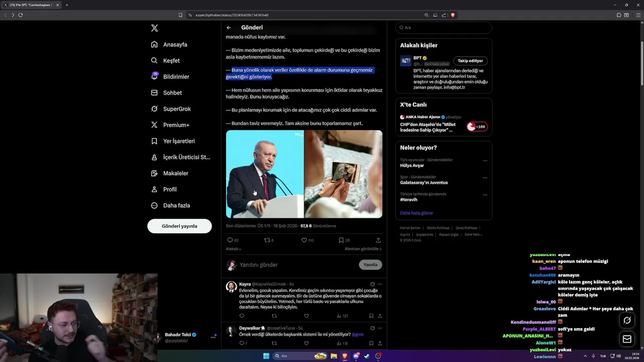The height and width of the screenshot is (362, 644).
Task: Open Steam from taskbar
Action: point(367,356)
